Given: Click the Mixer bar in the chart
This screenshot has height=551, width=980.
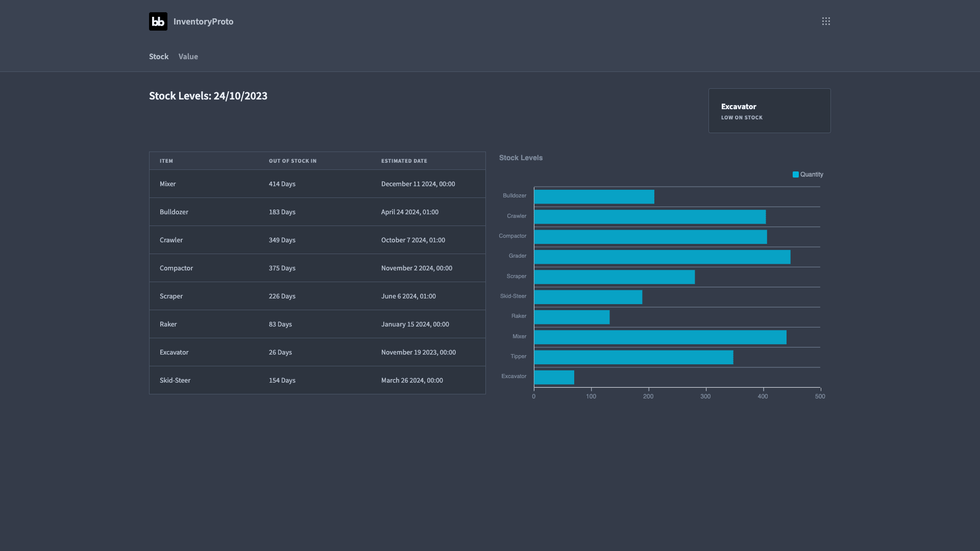Looking at the screenshot, I should pyautogui.click(x=660, y=337).
